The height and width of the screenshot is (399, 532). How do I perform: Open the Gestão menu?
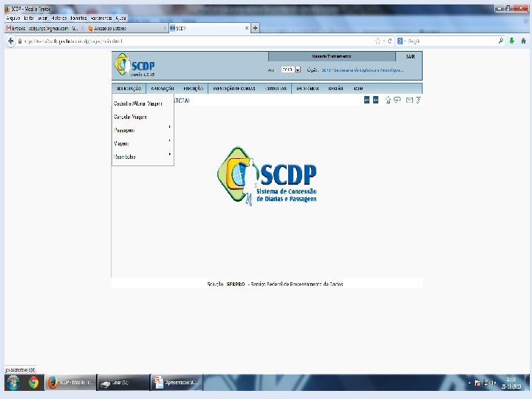click(335, 88)
